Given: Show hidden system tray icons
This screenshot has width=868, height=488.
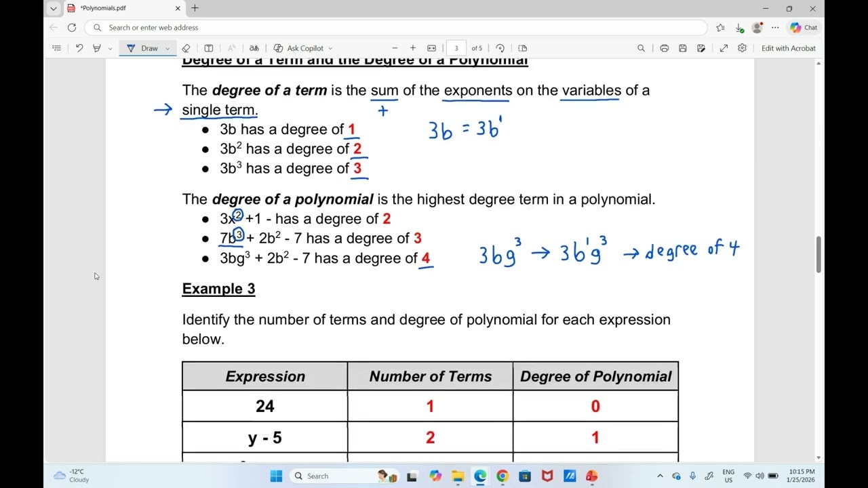Looking at the screenshot, I should 660,476.
